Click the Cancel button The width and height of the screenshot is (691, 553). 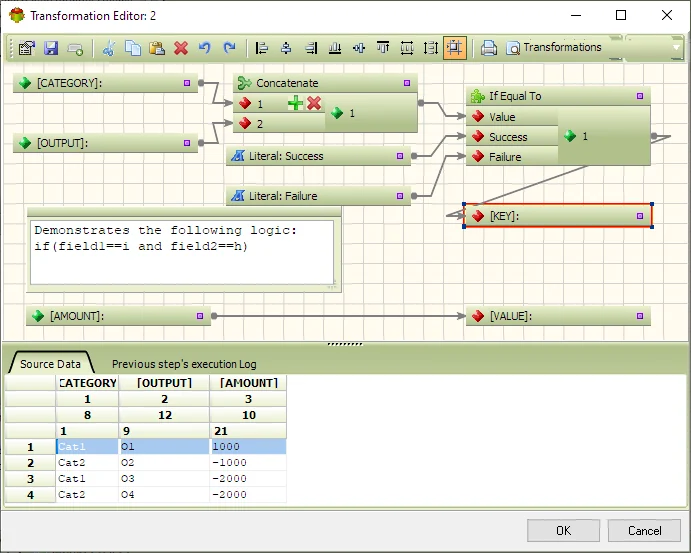tap(644, 531)
